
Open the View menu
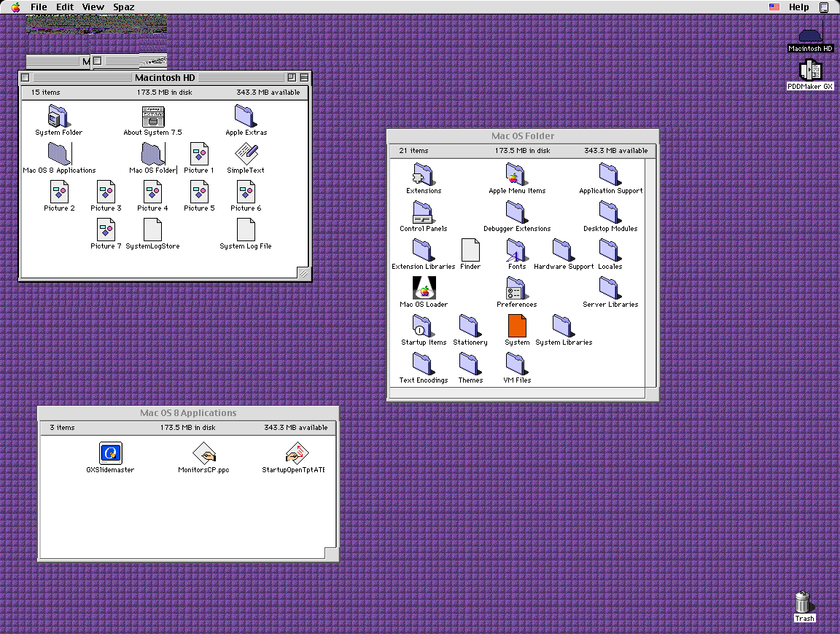point(93,7)
